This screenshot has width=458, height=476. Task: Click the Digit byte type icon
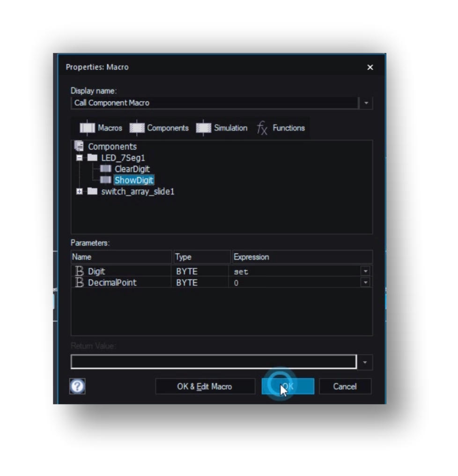point(79,271)
